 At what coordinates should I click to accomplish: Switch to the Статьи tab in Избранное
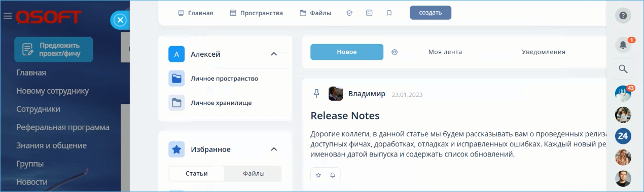pyautogui.click(x=197, y=173)
